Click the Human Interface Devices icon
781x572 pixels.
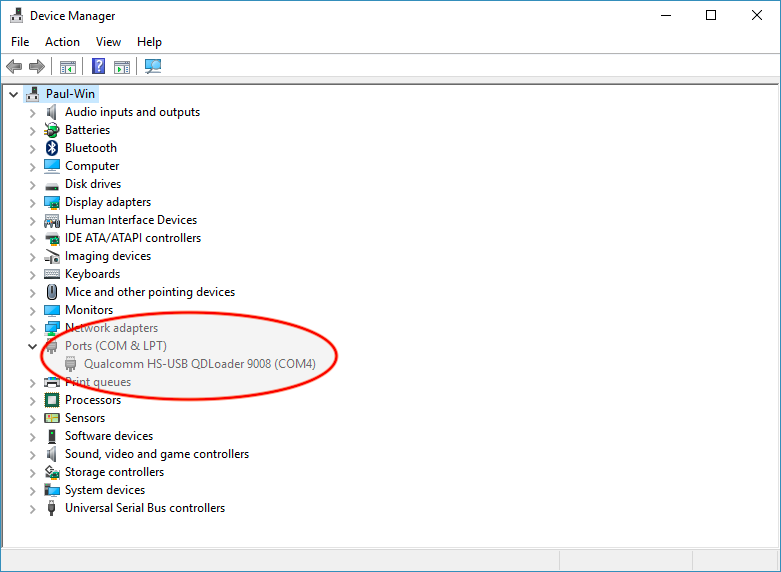click(52, 220)
